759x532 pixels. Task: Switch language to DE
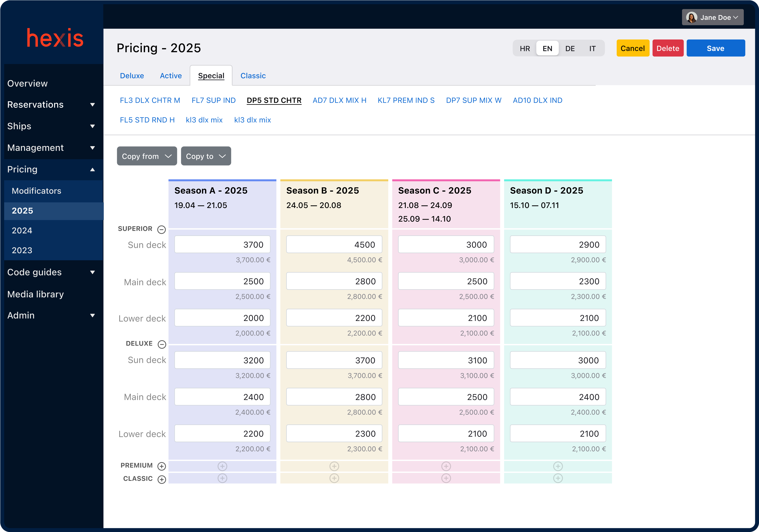[570, 49]
